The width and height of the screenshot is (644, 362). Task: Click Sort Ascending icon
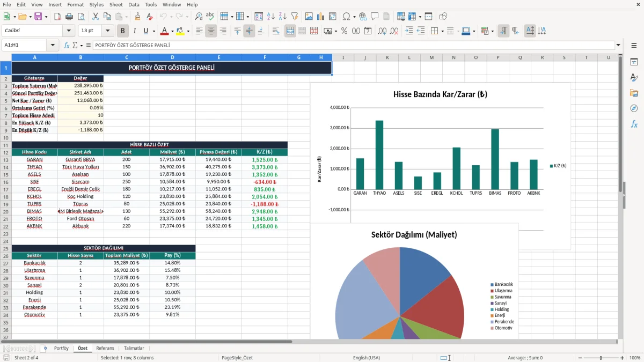[271, 17]
